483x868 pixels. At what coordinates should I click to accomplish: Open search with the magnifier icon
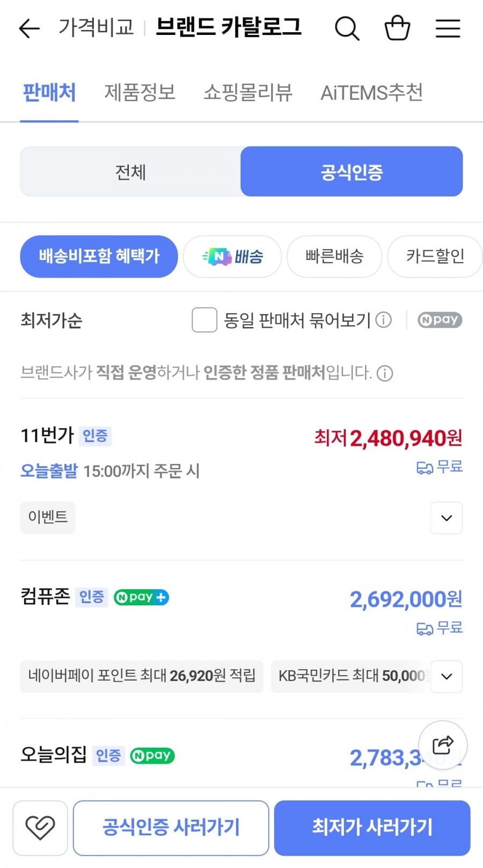tap(347, 28)
